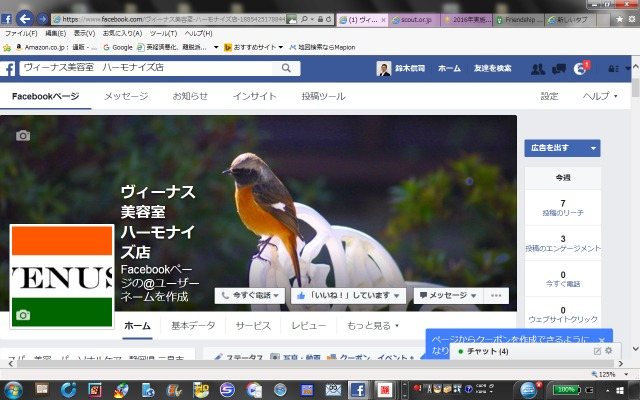Open the more options (…) button on cover

click(497, 296)
